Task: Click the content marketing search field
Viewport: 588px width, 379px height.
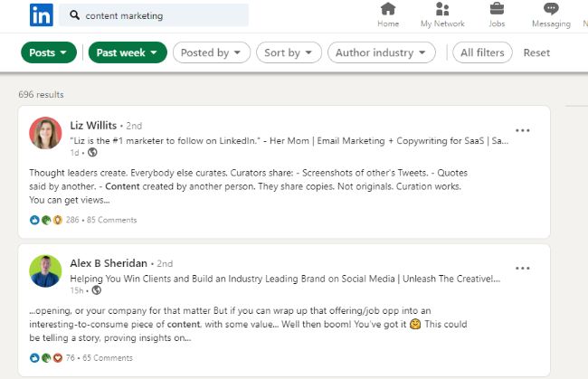Action: pos(154,15)
